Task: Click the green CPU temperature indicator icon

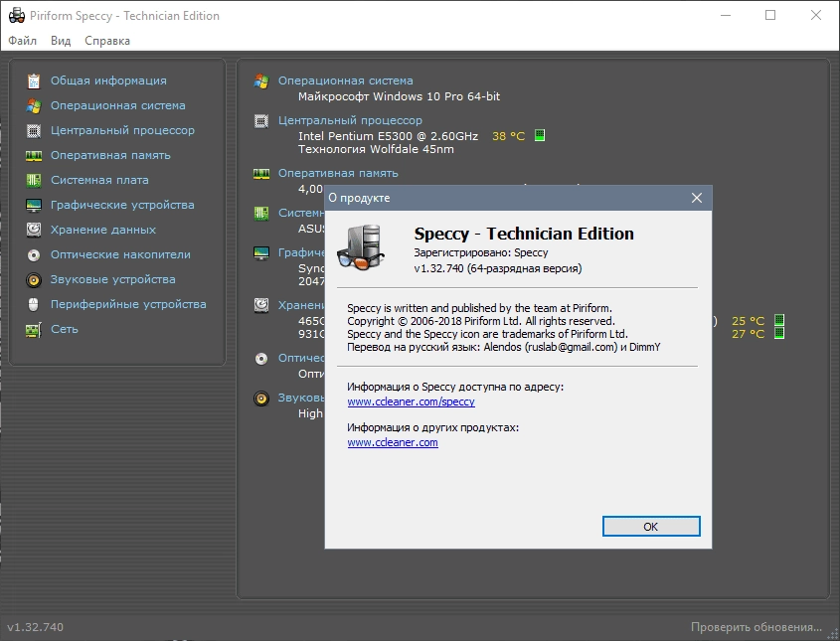Action: tap(540, 135)
